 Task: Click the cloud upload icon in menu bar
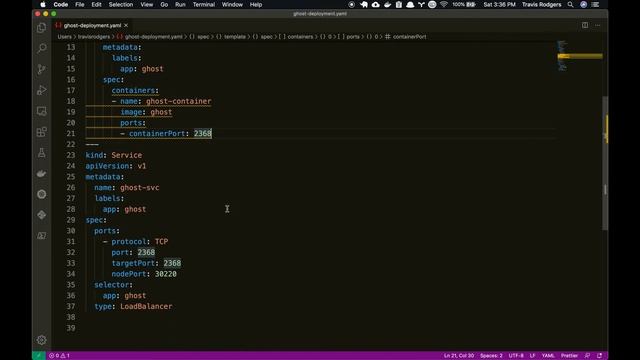coord(376,4)
